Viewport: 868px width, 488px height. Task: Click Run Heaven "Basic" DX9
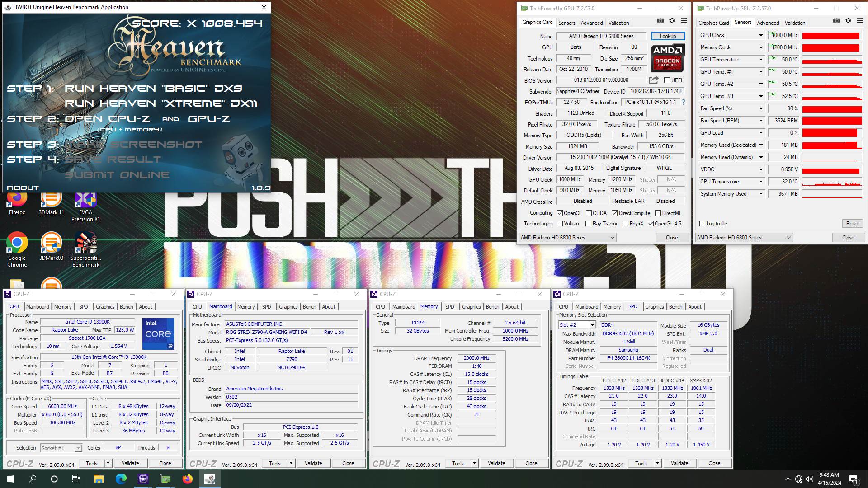(153, 89)
